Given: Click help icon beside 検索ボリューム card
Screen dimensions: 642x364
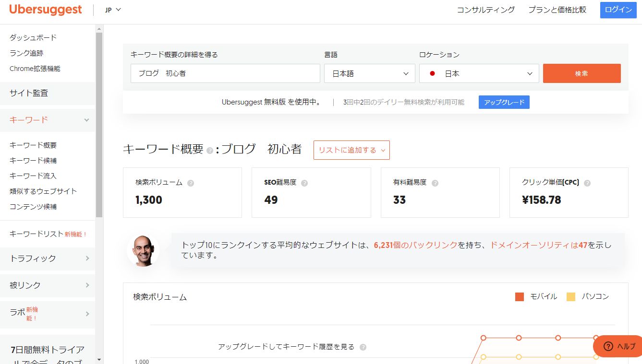Looking at the screenshot, I should click(191, 183).
